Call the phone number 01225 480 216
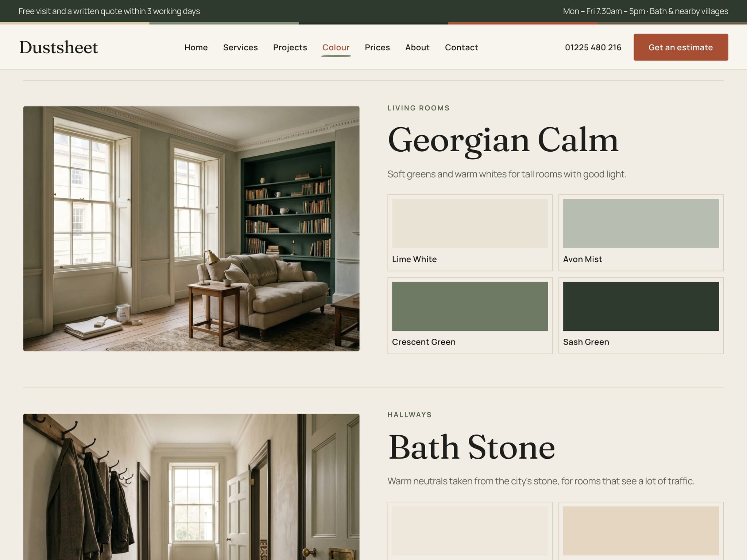Viewport: 747px width, 560px height. pos(593,47)
